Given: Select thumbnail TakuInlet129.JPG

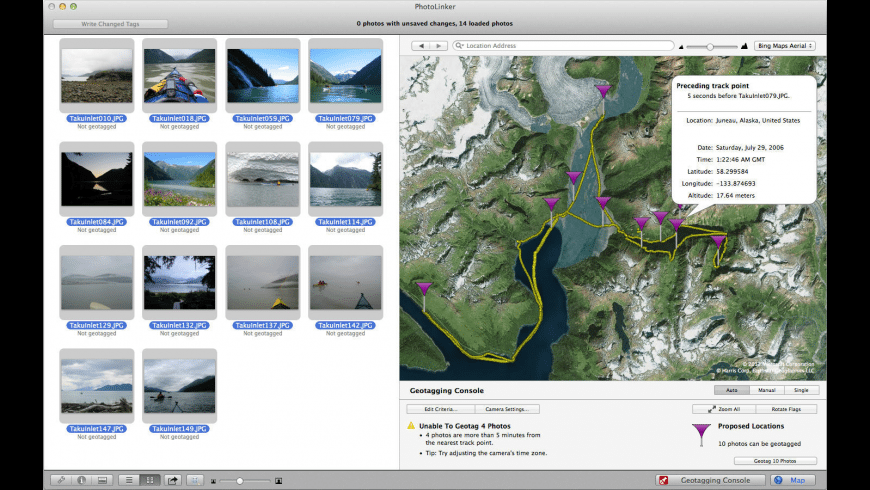Looking at the screenshot, I should pyautogui.click(x=97, y=282).
